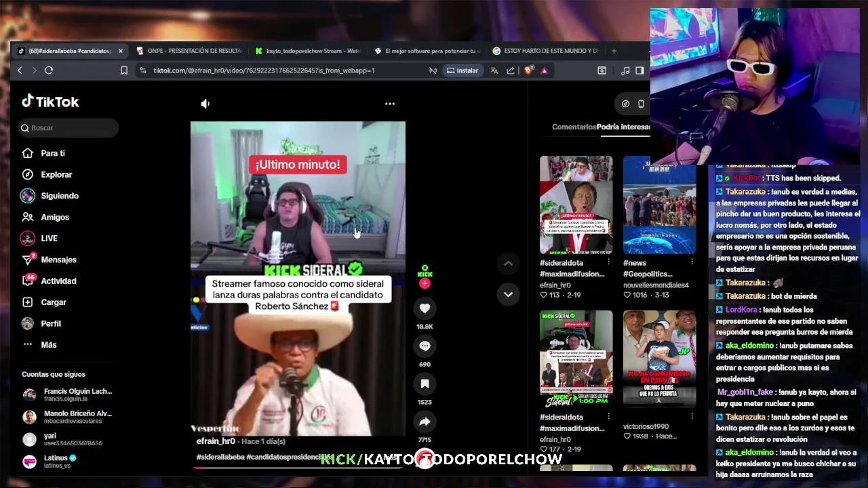Open Para ti in sidebar
868x488 pixels.
tap(53, 153)
